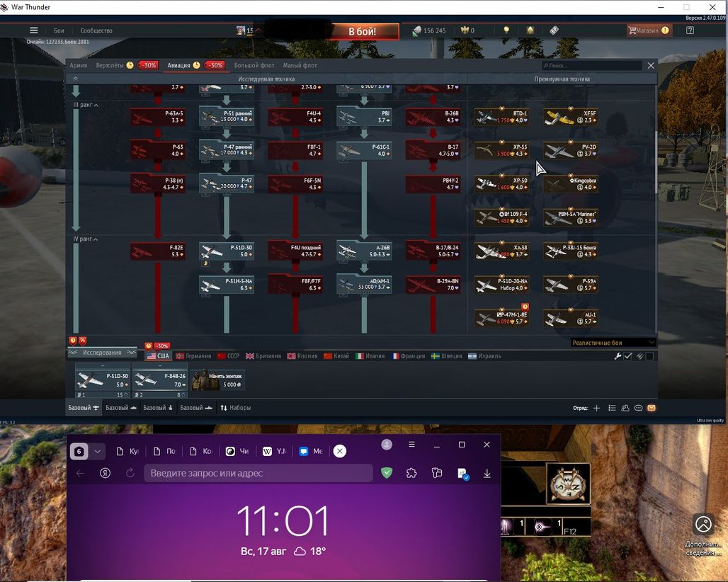Click the light bulb icon in top bar
The image size is (728, 582).
pos(506,30)
